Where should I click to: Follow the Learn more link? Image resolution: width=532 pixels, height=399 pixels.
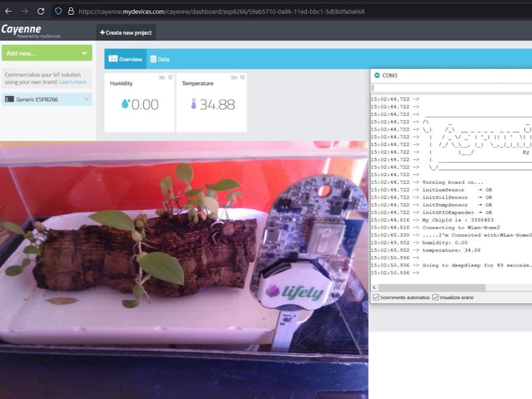73,82
